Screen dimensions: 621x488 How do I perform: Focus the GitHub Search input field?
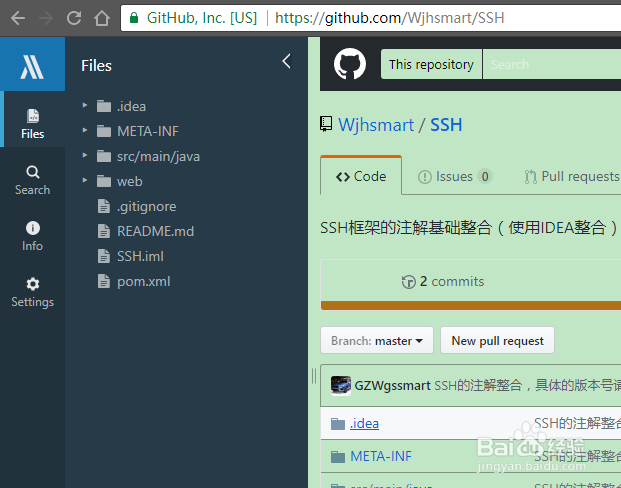tap(552, 64)
